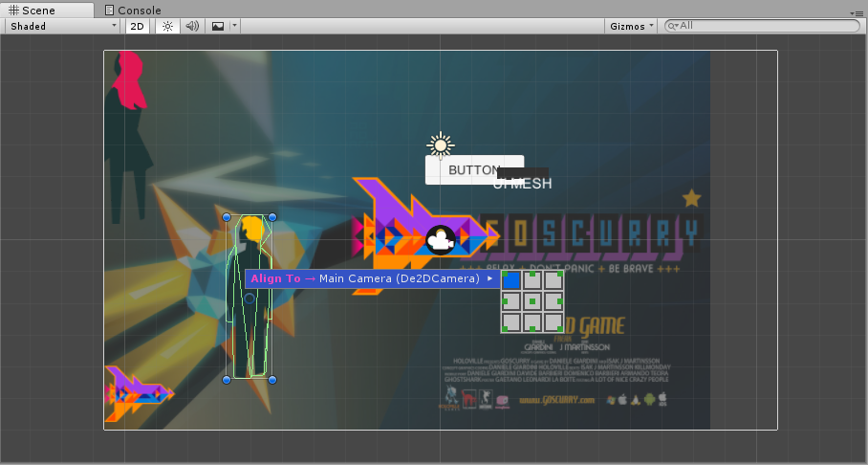The image size is (868, 465).
Task: Click bottom-left handle of selected sprite
Action: 227,380
